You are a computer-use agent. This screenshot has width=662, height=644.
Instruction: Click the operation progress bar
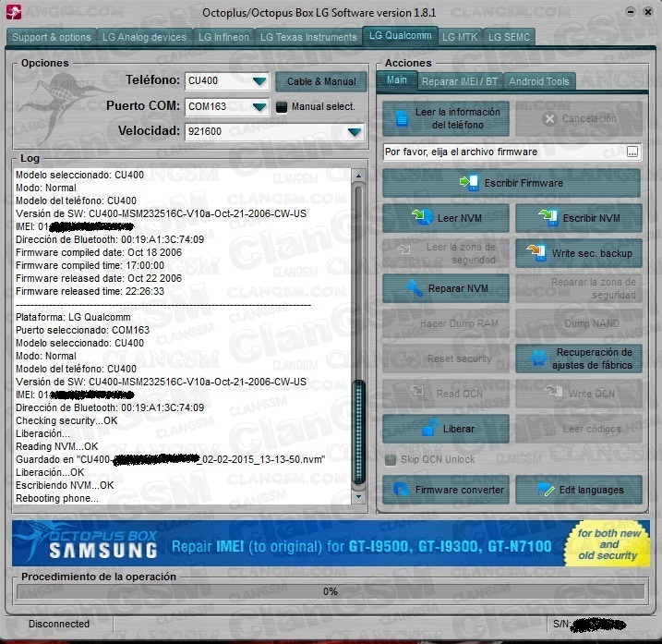click(x=331, y=591)
